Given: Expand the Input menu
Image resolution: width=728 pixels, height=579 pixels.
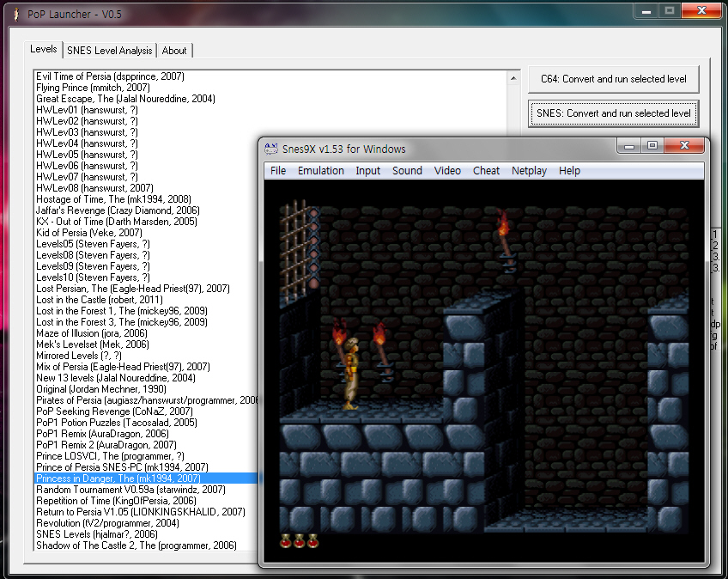Looking at the screenshot, I should pos(368,171).
